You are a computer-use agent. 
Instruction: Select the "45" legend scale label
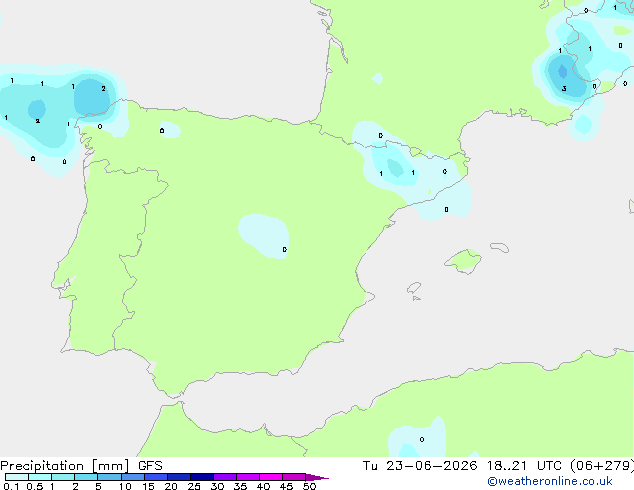[x=286, y=486]
